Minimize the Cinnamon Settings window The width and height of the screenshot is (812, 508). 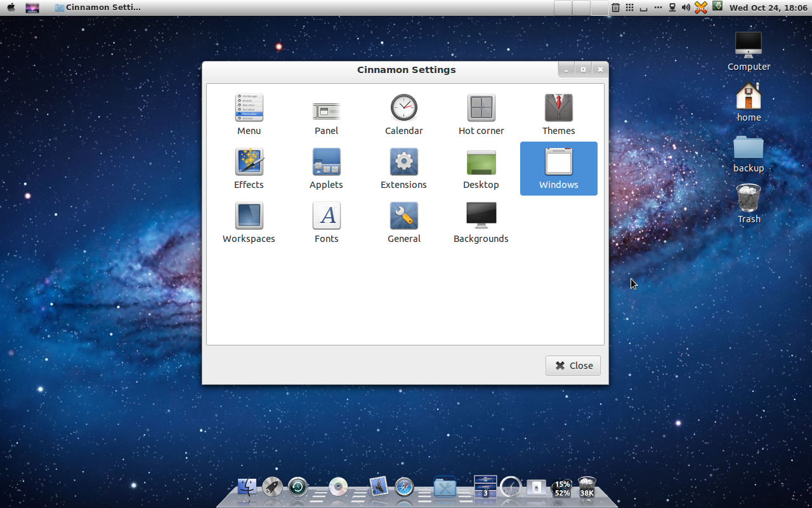[566, 70]
